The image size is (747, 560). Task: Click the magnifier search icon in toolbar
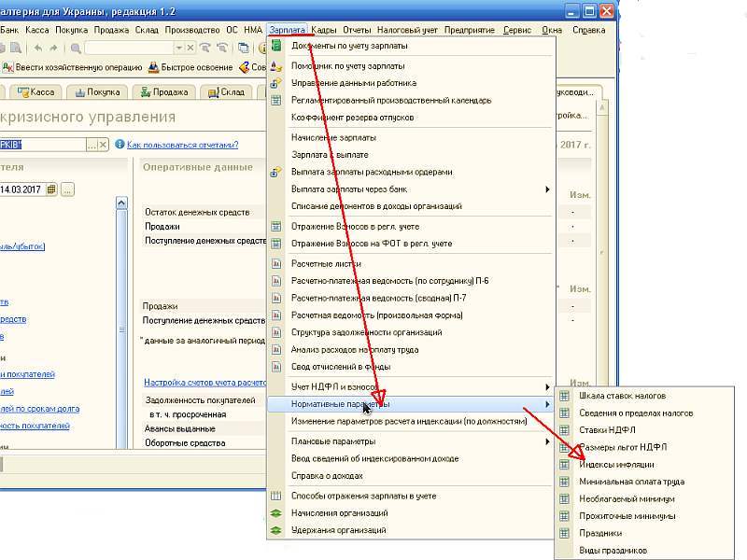(x=76, y=48)
